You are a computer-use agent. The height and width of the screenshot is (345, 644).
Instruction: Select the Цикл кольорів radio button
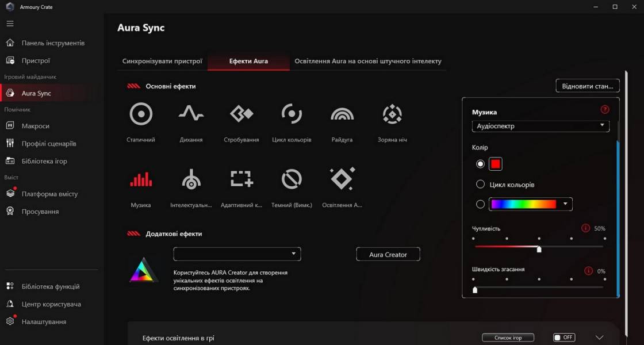click(x=480, y=185)
